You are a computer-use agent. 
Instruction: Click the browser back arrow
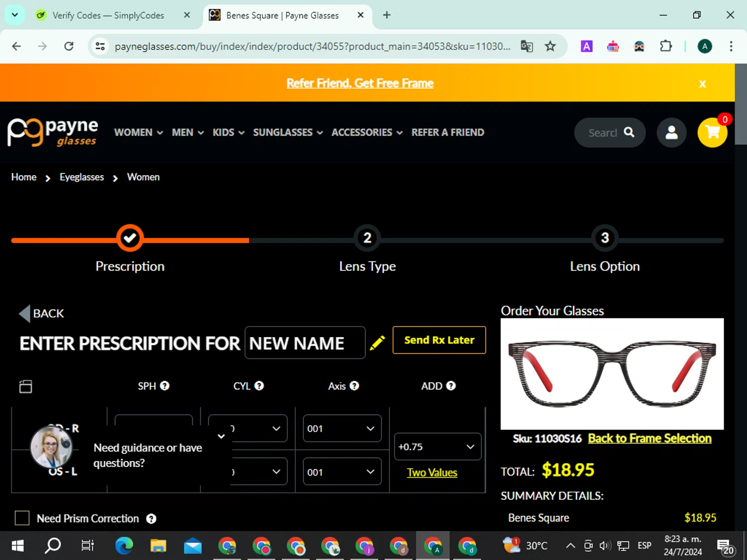16,46
